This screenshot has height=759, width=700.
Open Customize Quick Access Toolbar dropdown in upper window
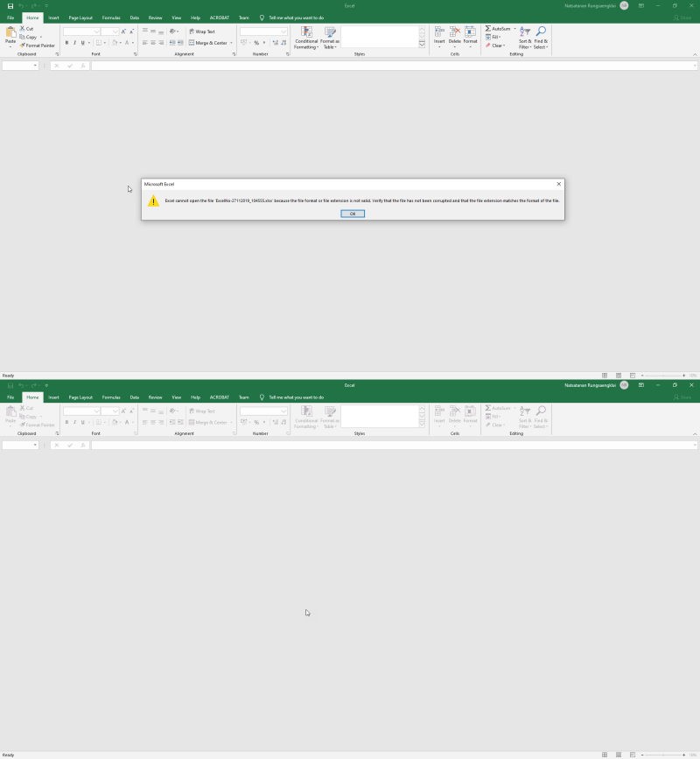click(x=46, y=6)
